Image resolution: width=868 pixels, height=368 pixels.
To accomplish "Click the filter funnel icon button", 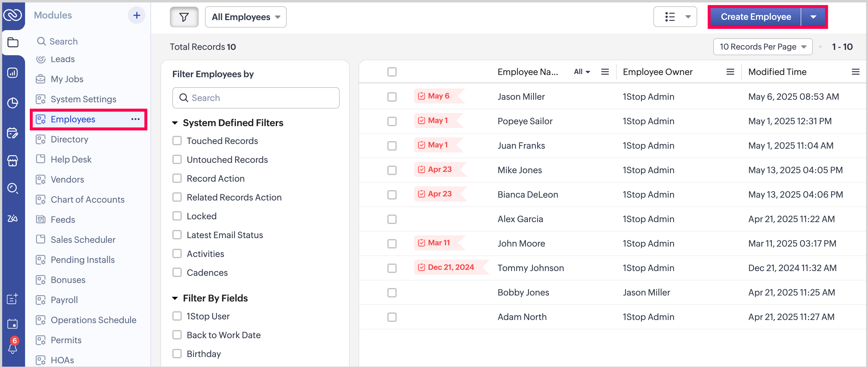I will (x=184, y=17).
